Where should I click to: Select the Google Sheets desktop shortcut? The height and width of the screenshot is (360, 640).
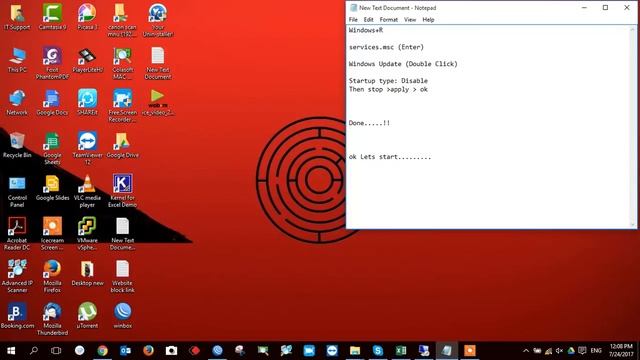click(x=52, y=149)
